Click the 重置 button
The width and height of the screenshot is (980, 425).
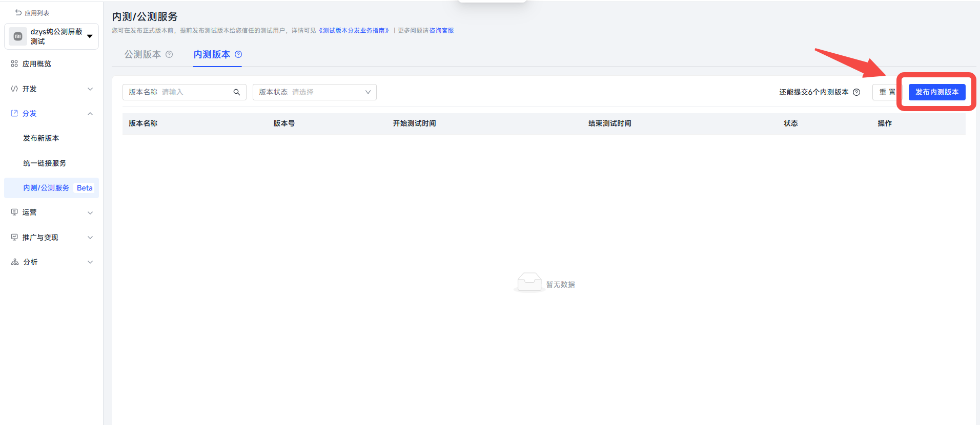click(x=887, y=92)
